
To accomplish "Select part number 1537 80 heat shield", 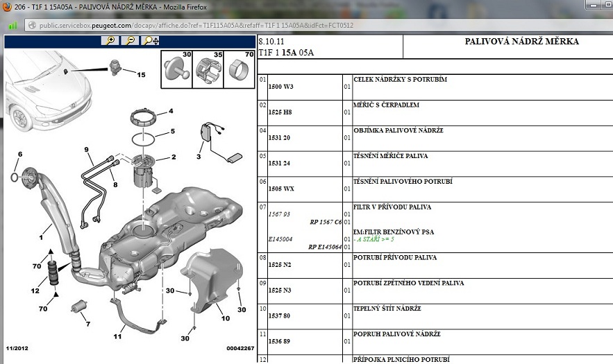I will pyautogui.click(x=279, y=315).
